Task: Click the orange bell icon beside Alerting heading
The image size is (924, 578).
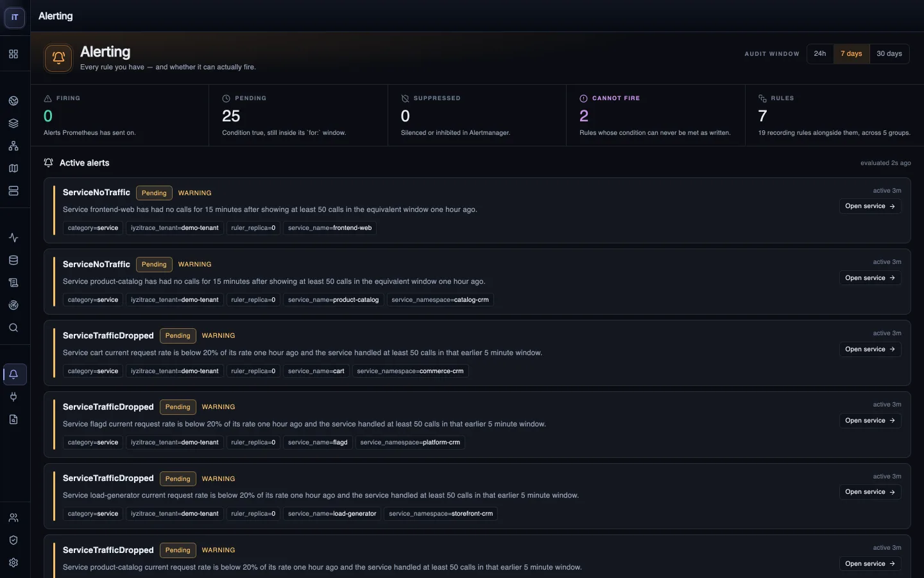Action: [x=58, y=58]
